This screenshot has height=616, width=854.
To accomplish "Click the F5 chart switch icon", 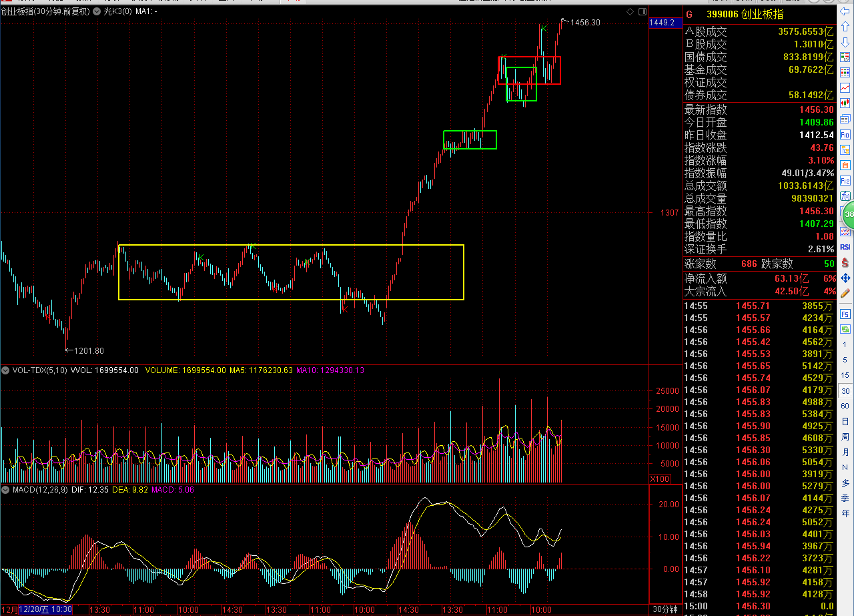I will click(845, 314).
